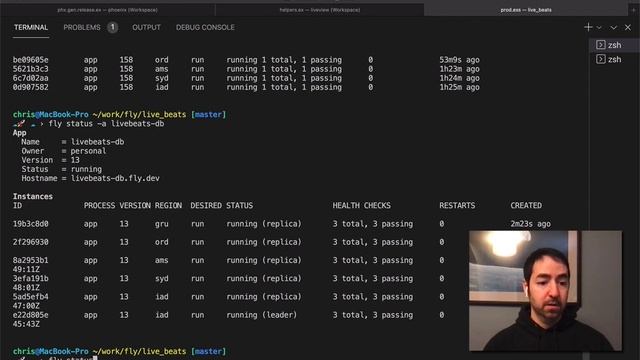Click the CREATED column header
Viewport: 640px width, 360px height.
[x=526, y=205]
